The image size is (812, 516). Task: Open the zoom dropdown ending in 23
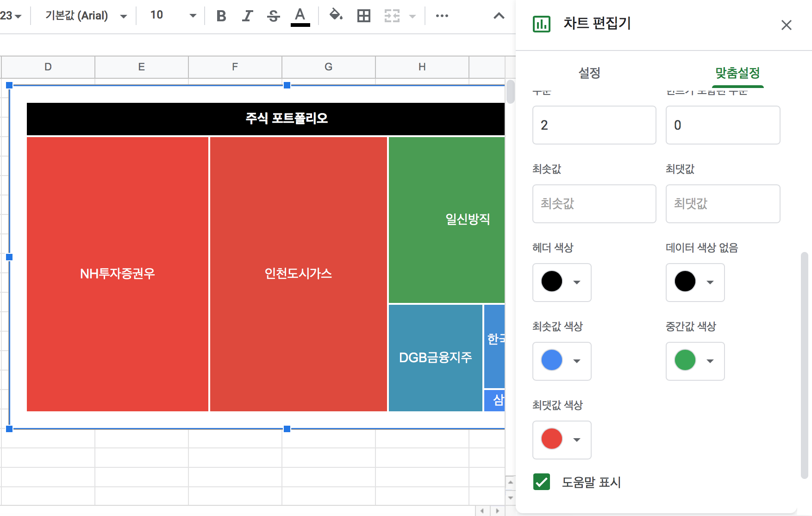click(11, 16)
